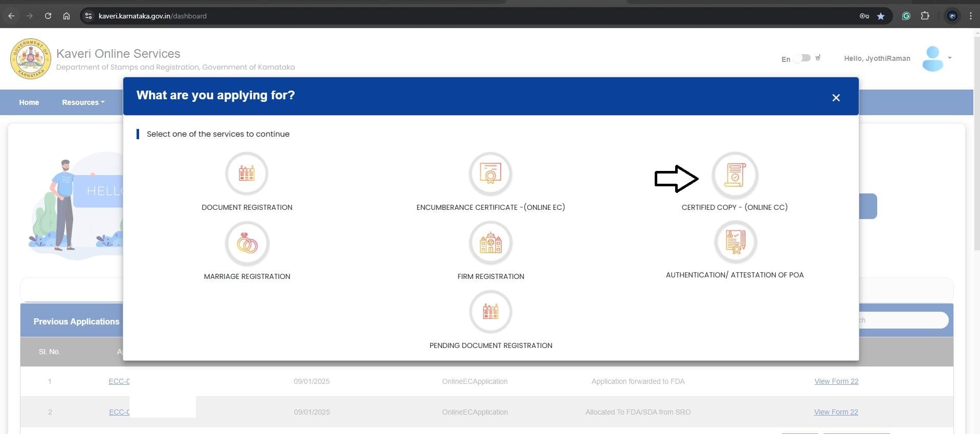Reload the page using the browser refresh button
Image resolution: width=980 pixels, height=434 pixels.
(x=48, y=16)
